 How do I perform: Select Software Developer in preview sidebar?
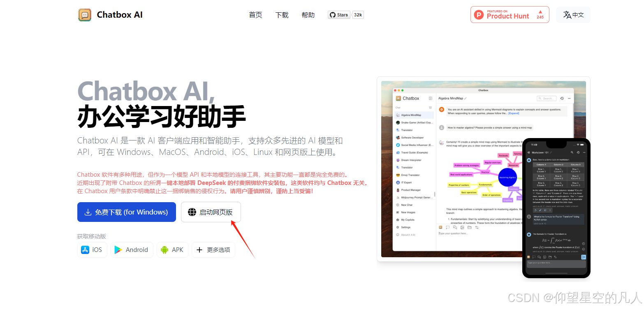click(414, 138)
